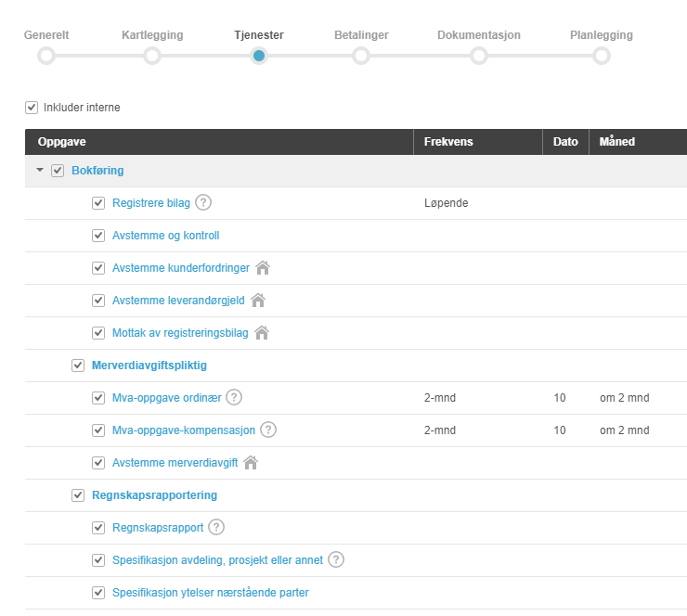Select the Planlegging step circle
Screen dimensions: 687x616
point(602,56)
